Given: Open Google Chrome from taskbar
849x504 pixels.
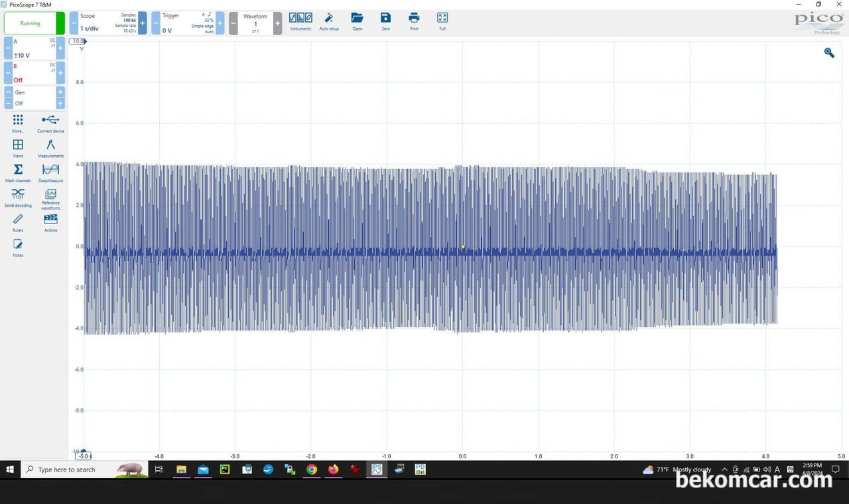Looking at the screenshot, I should tap(312, 470).
